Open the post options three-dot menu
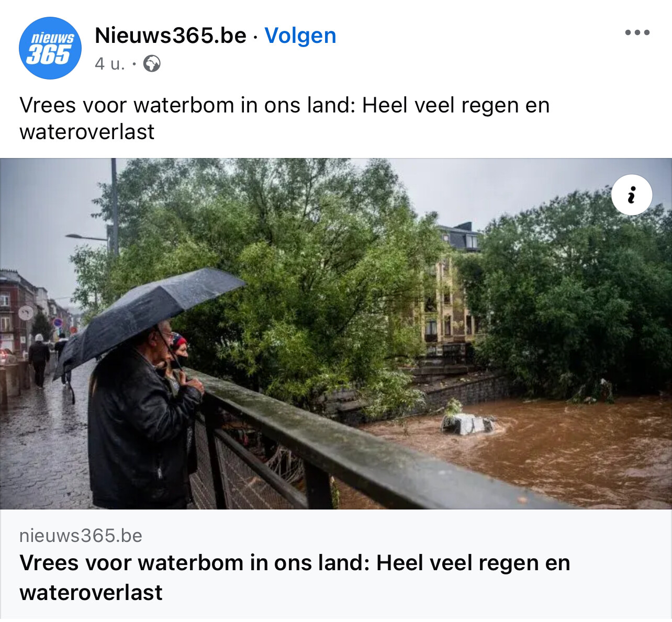Image resolution: width=672 pixels, height=622 pixels. tap(637, 32)
